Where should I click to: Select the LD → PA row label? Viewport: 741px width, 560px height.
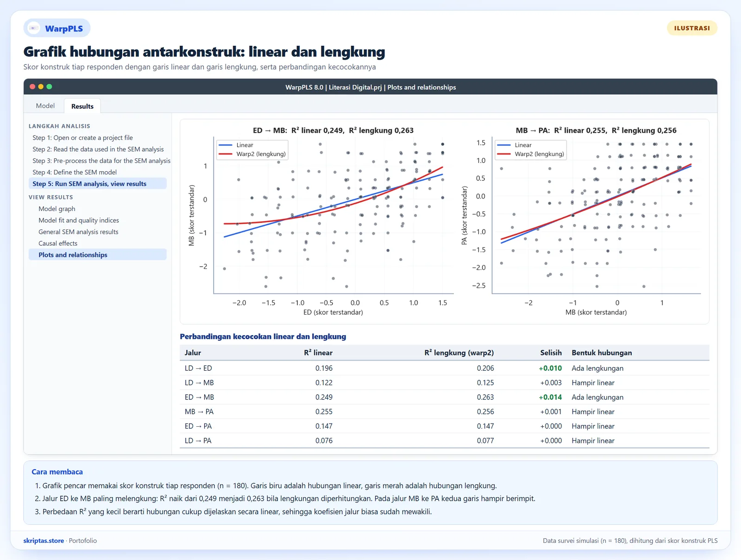tap(198, 441)
